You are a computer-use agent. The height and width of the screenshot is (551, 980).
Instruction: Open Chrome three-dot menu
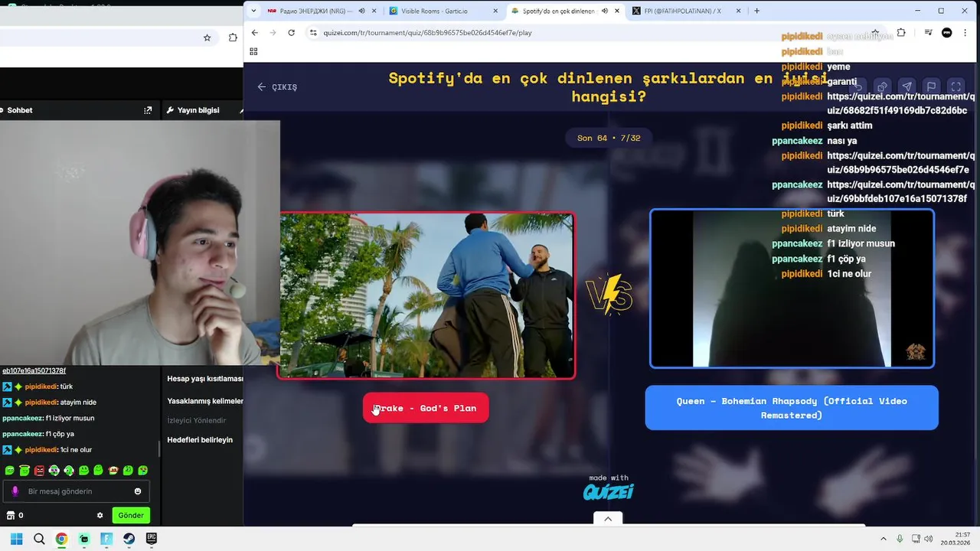click(x=967, y=32)
